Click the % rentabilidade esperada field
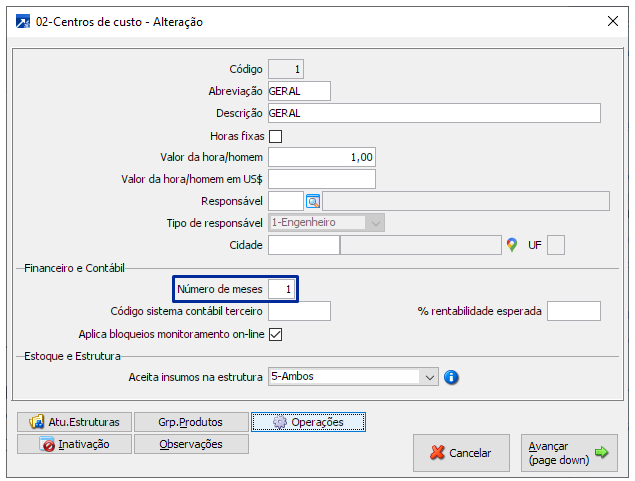This screenshot has height=481, width=635. [574, 311]
